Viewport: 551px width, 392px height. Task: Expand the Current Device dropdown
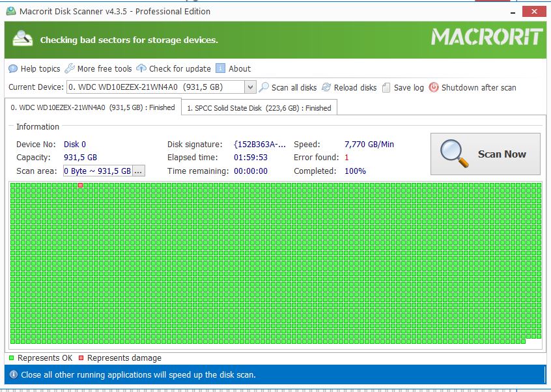(250, 87)
